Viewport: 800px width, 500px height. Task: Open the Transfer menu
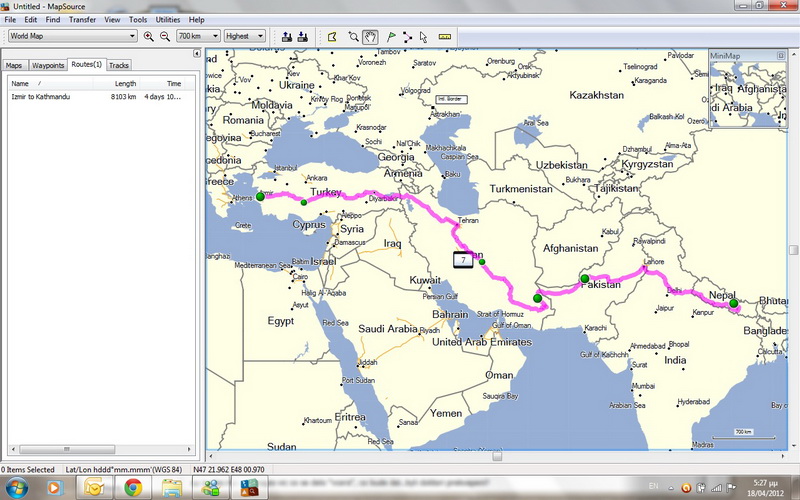83,19
